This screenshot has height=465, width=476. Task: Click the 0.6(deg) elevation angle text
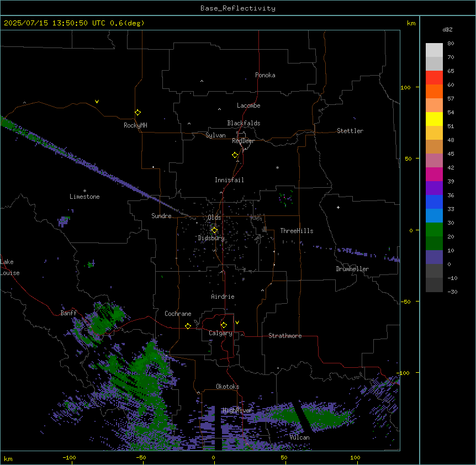tap(127, 23)
